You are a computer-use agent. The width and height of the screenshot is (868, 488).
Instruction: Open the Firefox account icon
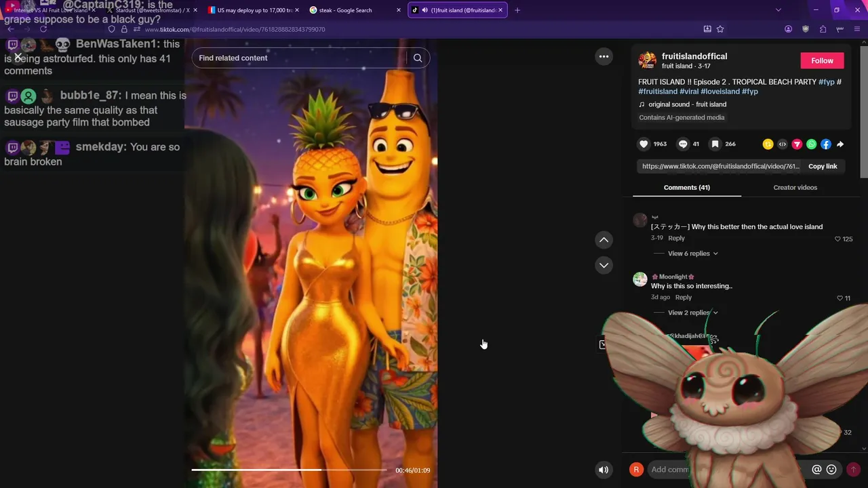[x=788, y=29]
